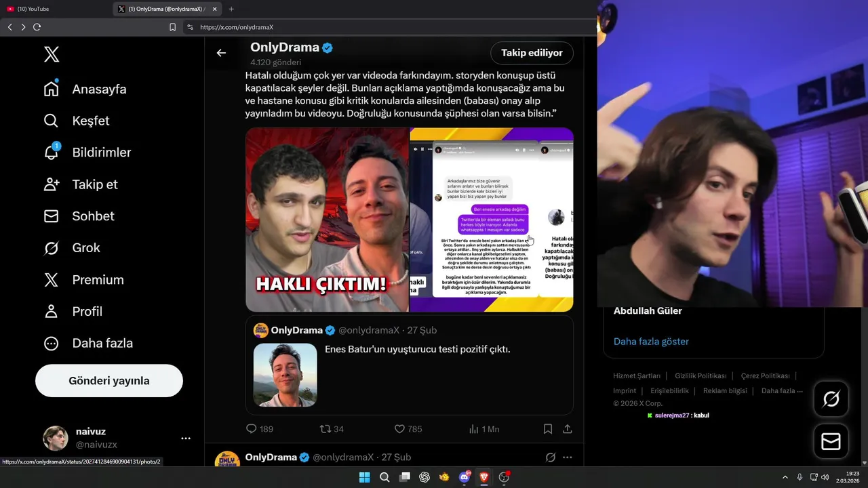This screenshot has height=488, width=868.
Task: Open Çerez Politikası footer link
Action: (x=765, y=375)
